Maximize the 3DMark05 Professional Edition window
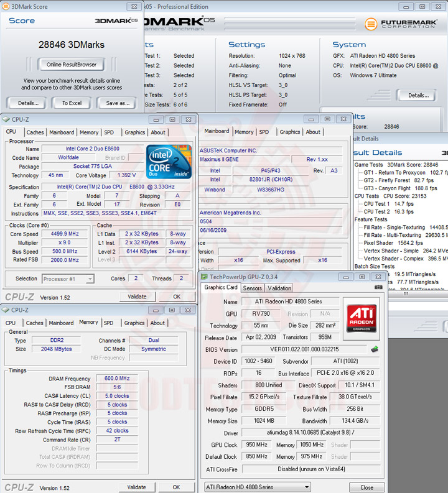Screen dimensions: 448x493 tap(422, 7)
